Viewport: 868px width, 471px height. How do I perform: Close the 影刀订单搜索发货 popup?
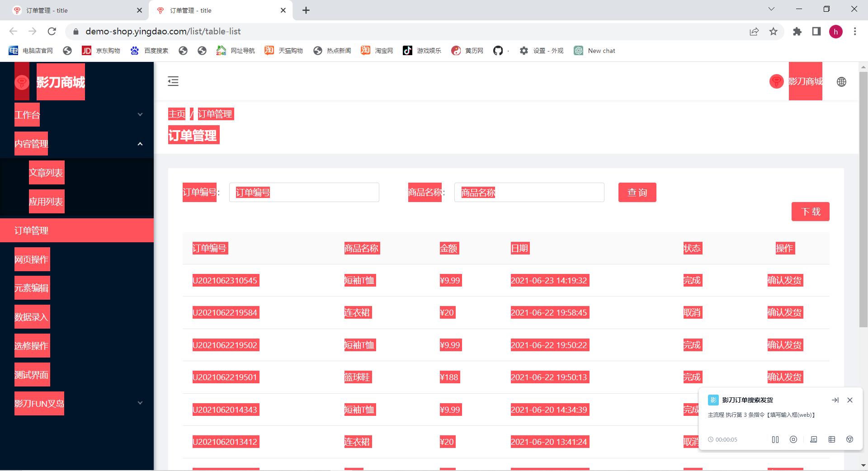tap(850, 400)
